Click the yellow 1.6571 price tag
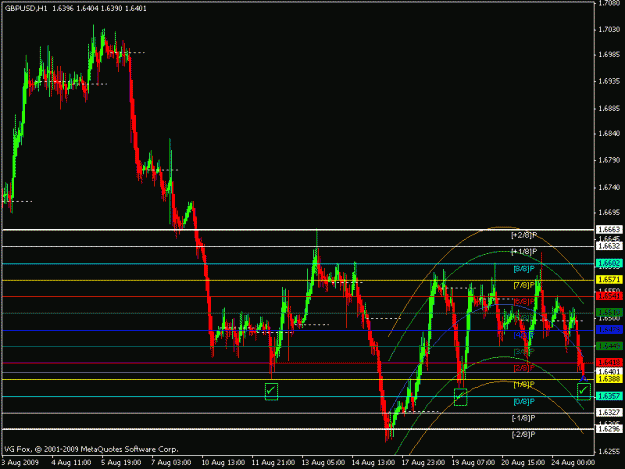The image size is (625, 469). click(609, 280)
